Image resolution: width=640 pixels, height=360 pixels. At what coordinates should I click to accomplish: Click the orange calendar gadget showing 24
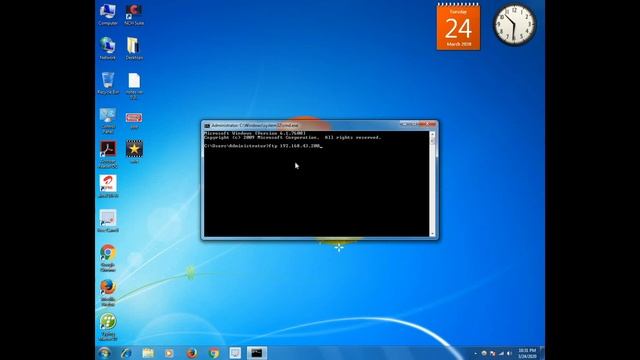point(458,27)
